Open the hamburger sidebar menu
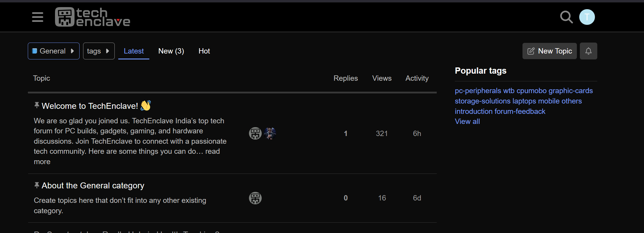644x233 pixels. 38,17
